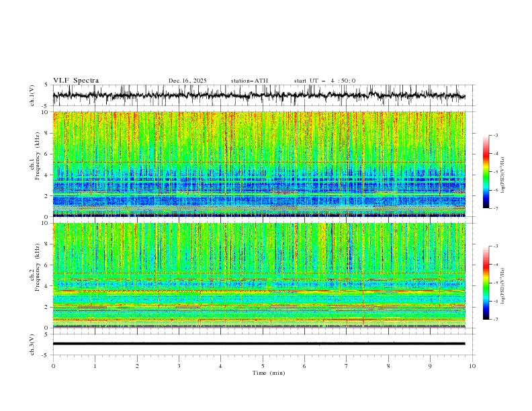
Task: Click the ch.2 spectrogram image
Action: [x=259, y=275]
